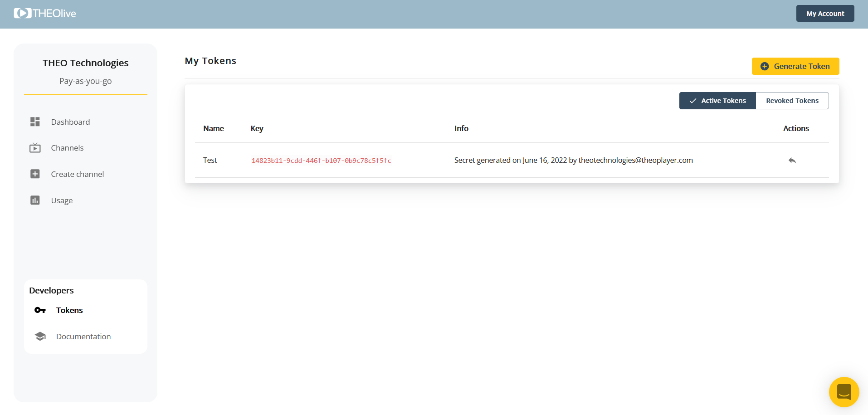The width and height of the screenshot is (868, 415).
Task: Select the red token key text
Action: 321,161
